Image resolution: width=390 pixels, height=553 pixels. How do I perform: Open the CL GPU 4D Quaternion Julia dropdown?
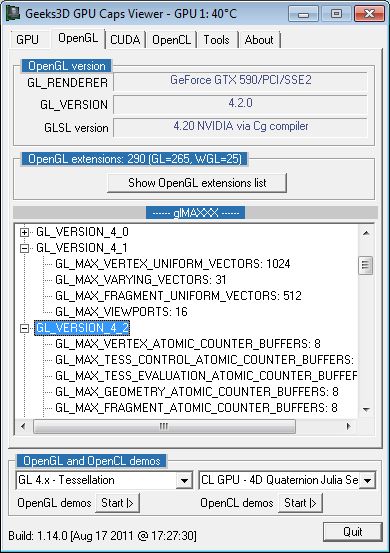367,480
